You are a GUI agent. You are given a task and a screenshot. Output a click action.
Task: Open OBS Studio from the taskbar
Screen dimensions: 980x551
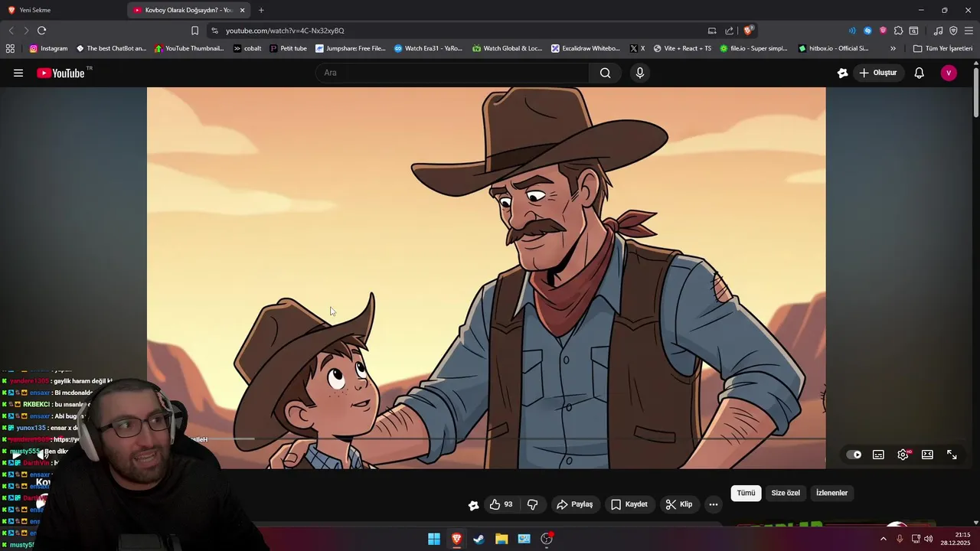[547, 539]
